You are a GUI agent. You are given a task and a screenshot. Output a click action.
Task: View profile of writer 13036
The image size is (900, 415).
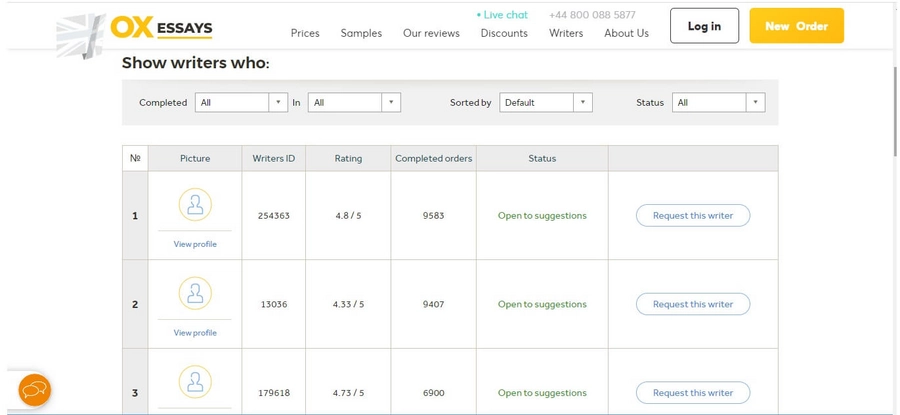195,332
